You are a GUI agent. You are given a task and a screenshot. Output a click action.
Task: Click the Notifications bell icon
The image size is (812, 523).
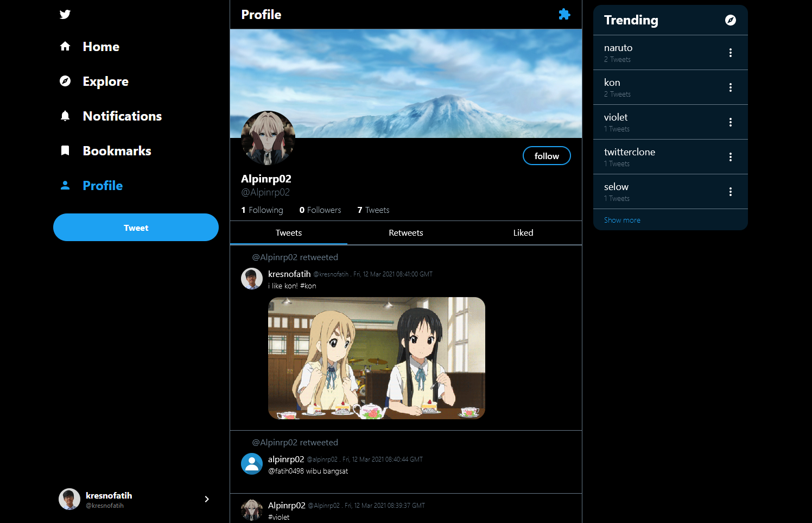point(65,116)
